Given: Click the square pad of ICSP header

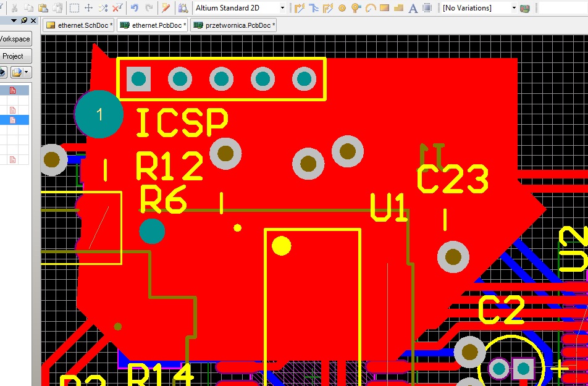Looking at the screenshot, I should click(139, 79).
